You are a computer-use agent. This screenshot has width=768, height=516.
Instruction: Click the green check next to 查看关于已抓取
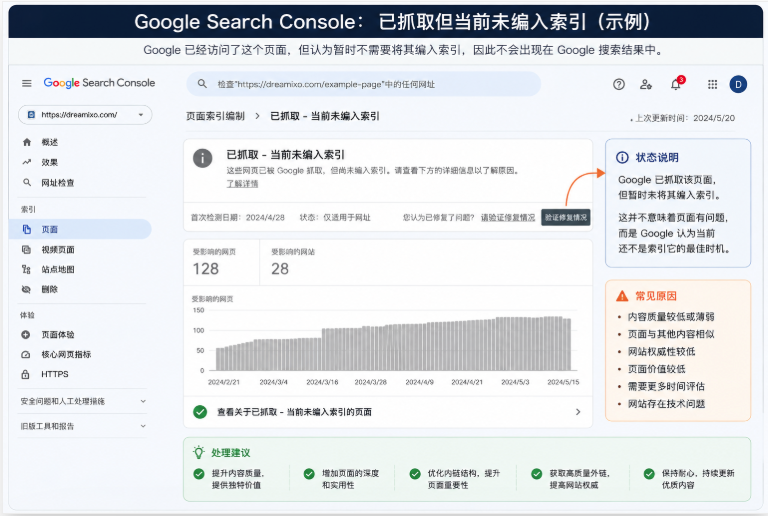point(200,412)
